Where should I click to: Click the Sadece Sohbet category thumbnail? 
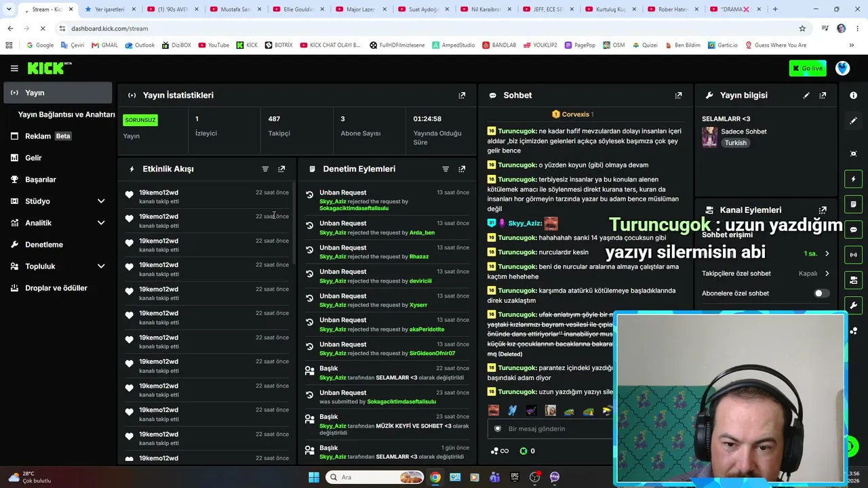click(709, 137)
